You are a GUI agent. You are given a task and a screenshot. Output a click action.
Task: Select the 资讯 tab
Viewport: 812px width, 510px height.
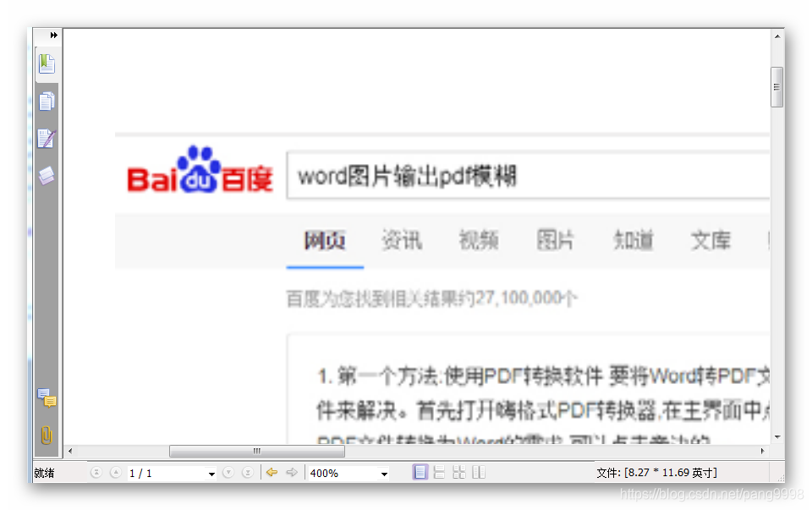coord(402,241)
